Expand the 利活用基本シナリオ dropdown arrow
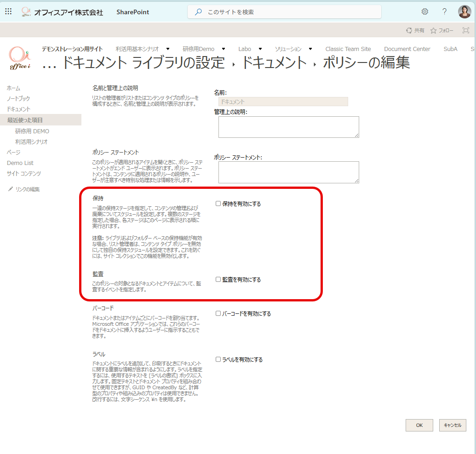The height and width of the screenshot is (454, 476). coord(168,49)
